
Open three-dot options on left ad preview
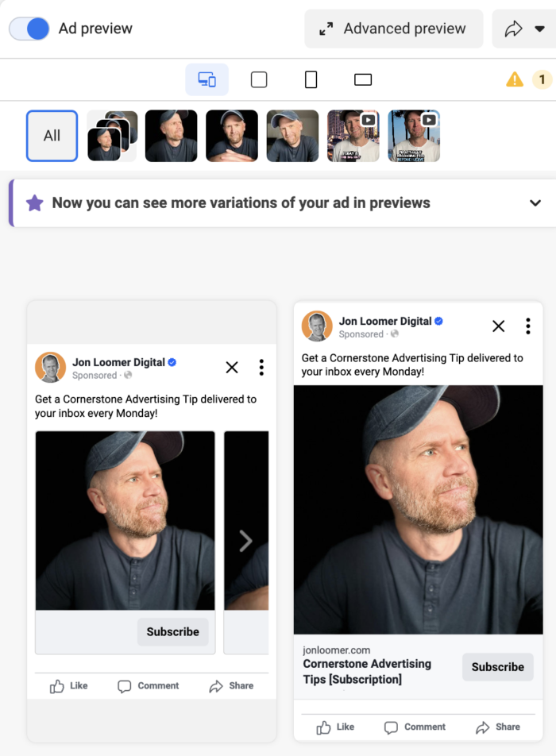coord(261,367)
